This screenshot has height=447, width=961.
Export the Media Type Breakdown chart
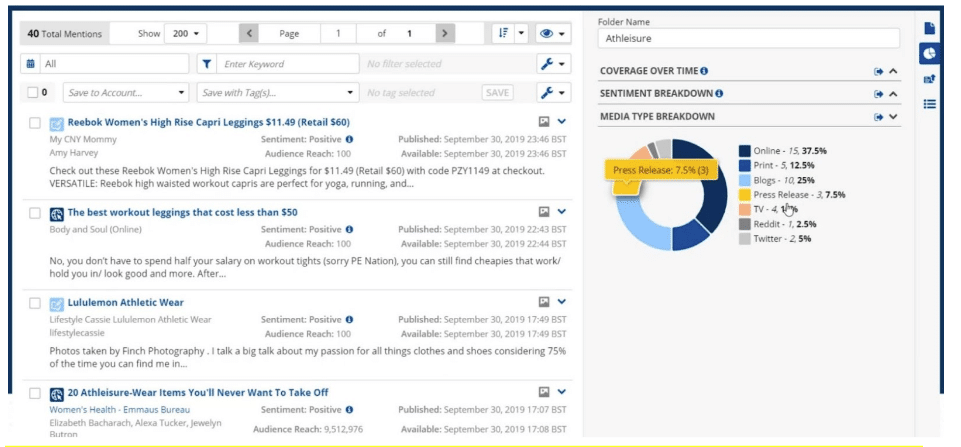[x=879, y=117]
